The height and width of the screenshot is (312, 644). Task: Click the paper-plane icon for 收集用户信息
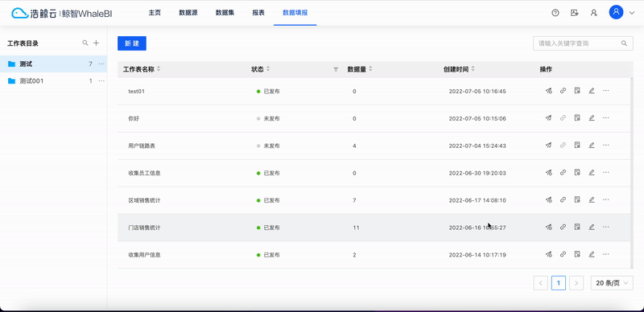(x=548, y=254)
